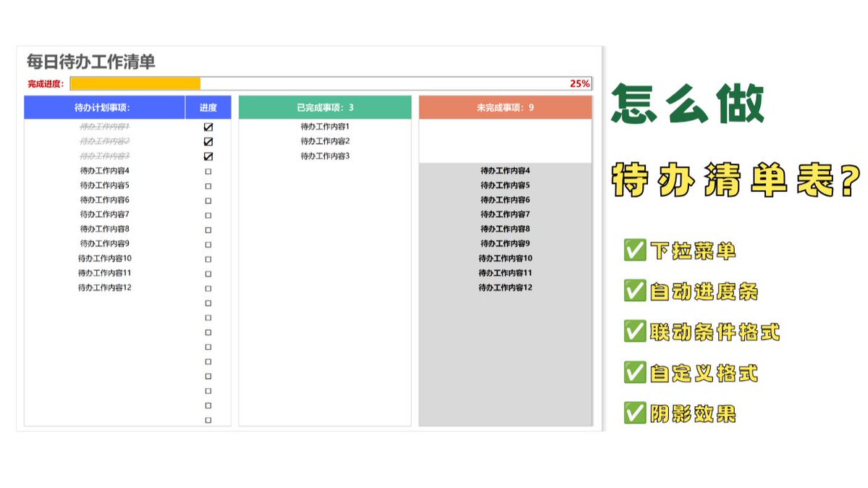Enable the checkbox for 待办工作内容8
The width and height of the screenshot is (868, 488).
pos(208,230)
